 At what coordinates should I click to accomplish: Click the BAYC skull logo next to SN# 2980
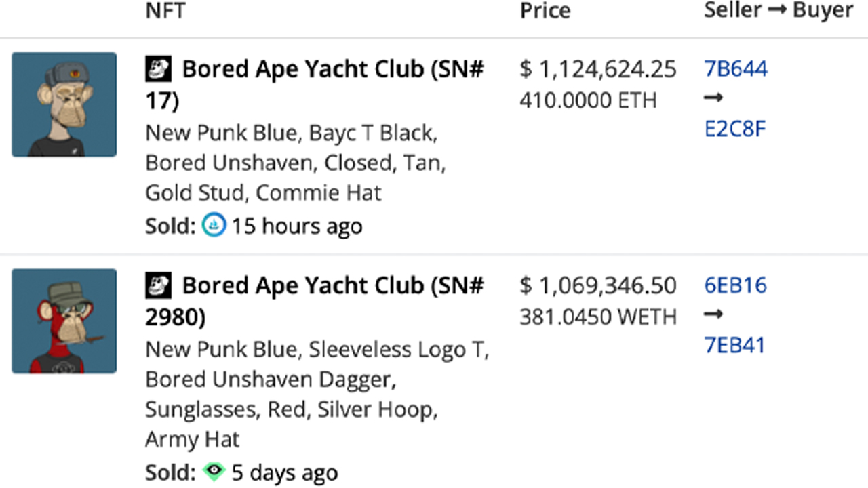pos(159,286)
